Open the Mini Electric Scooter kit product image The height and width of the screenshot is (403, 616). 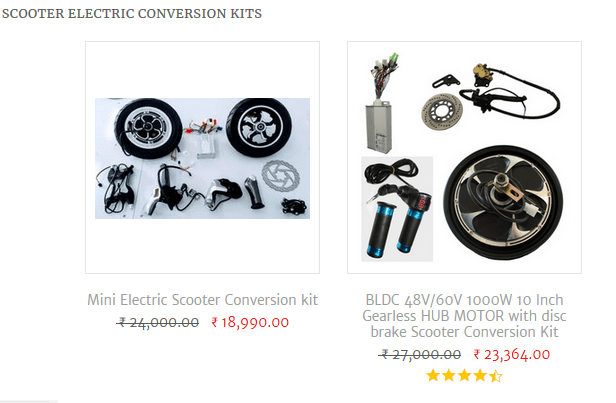coord(202,158)
